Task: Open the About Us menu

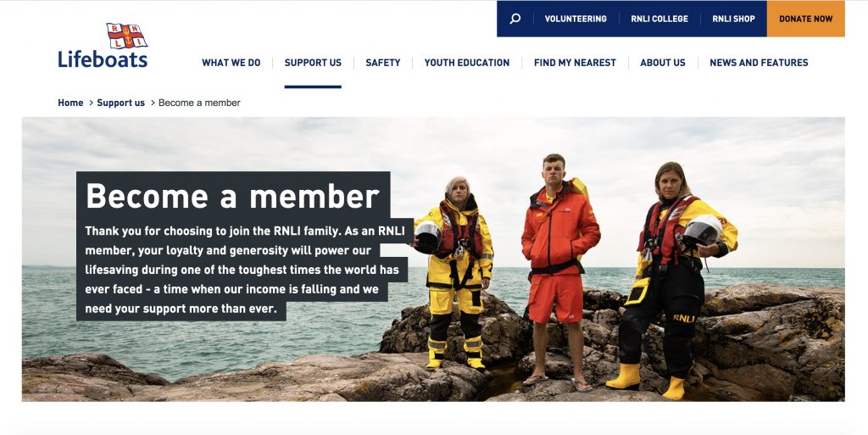Action: pos(663,63)
